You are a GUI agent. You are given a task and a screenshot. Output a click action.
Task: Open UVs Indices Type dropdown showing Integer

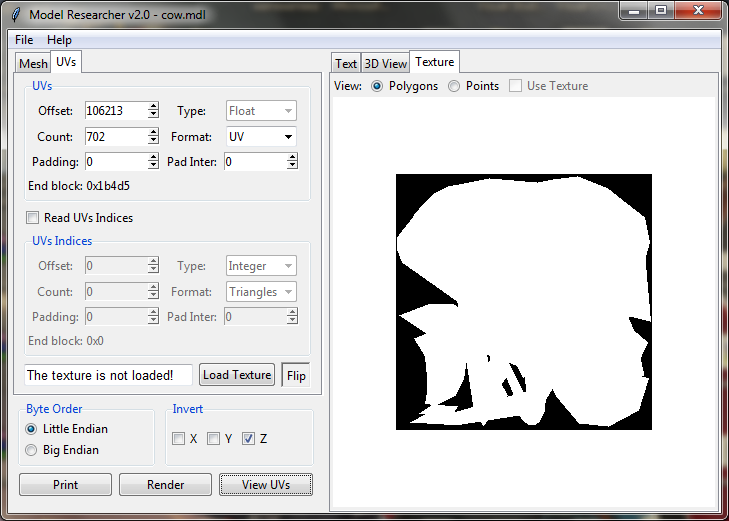[261, 266]
